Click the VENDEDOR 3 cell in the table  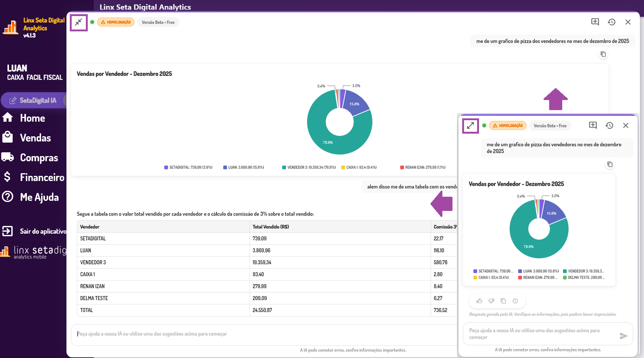(163, 262)
